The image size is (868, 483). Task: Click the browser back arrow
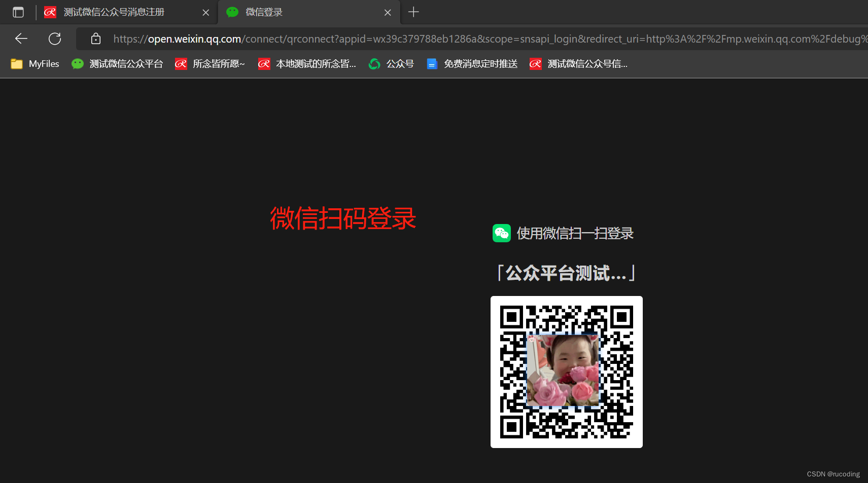[x=21, y=39]
